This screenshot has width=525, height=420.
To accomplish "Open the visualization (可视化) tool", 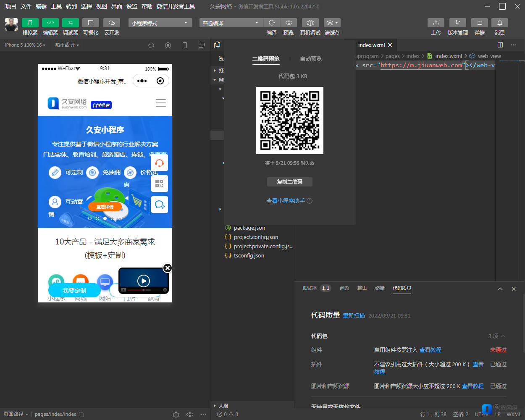I will coord(91,23).
